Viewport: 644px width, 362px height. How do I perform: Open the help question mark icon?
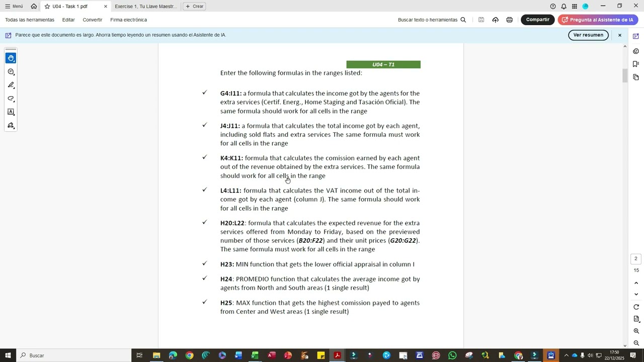553,6
